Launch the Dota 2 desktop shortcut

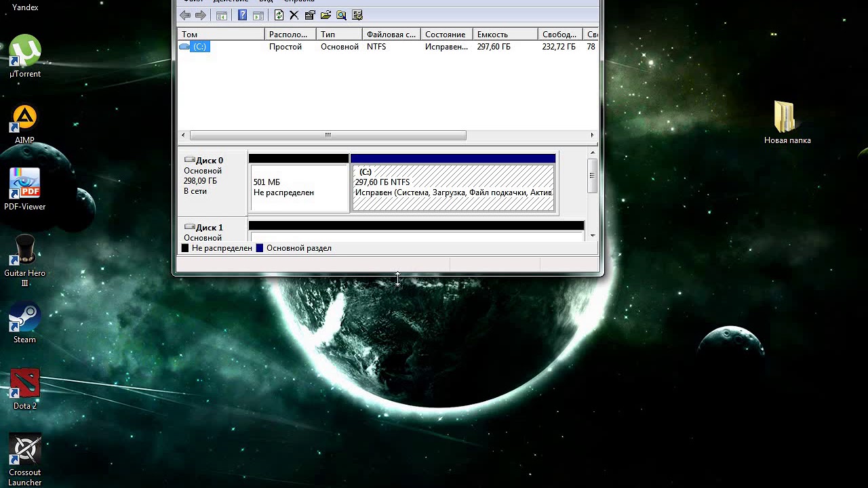[x=25, y=389]
